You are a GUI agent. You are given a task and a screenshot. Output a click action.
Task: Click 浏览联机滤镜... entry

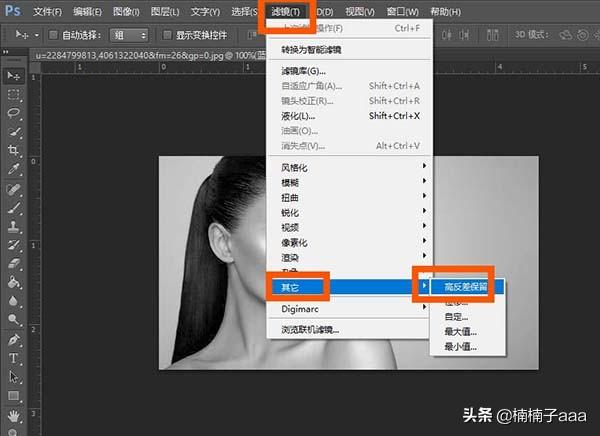309,329
